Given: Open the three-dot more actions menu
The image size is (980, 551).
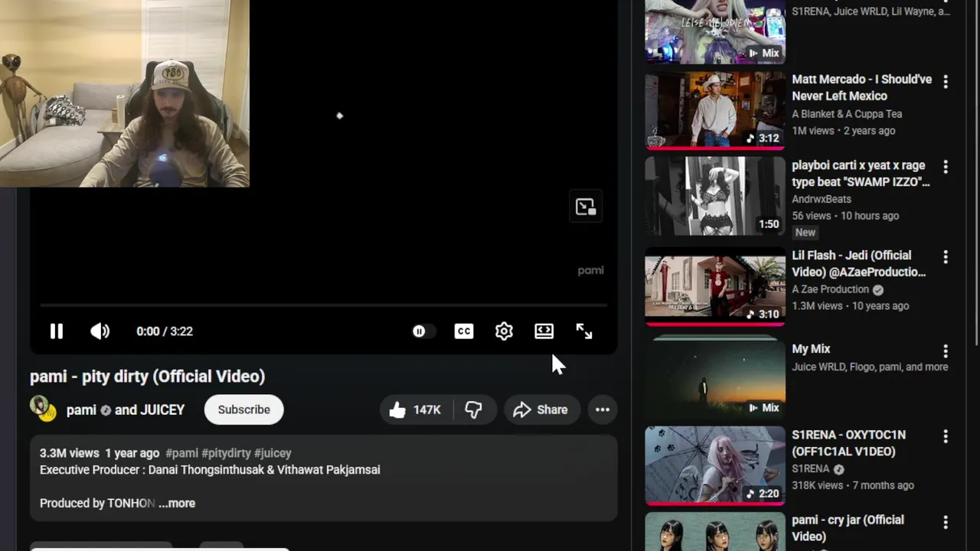Looking at the screenshot, I should tap(603, 409).
